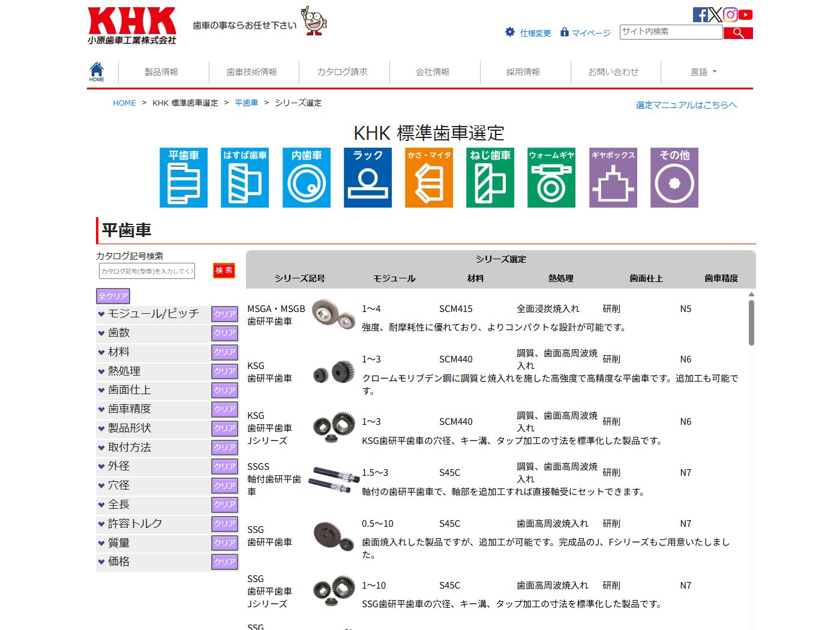840x630 pixels.
Task: Click the red site search magnifier button
Action: 738,33
